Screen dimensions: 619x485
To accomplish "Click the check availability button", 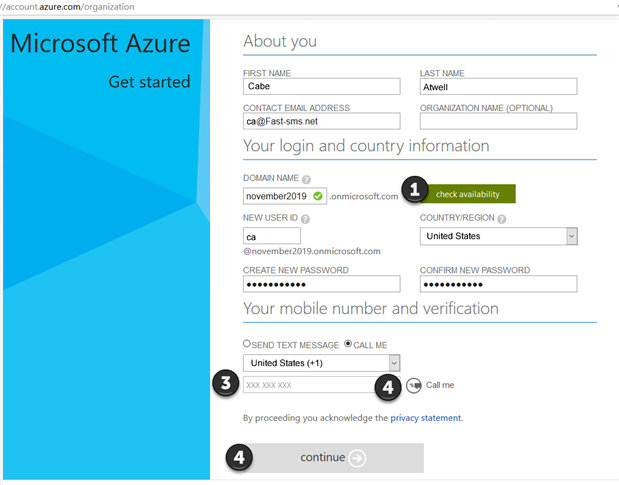I will click(x=467, y=194).
